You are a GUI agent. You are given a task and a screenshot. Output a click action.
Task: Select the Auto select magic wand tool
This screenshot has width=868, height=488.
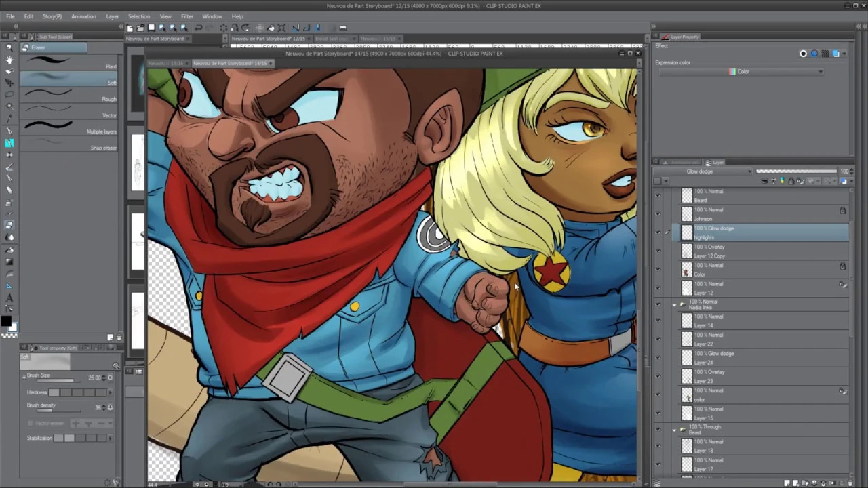coord(9,106)
